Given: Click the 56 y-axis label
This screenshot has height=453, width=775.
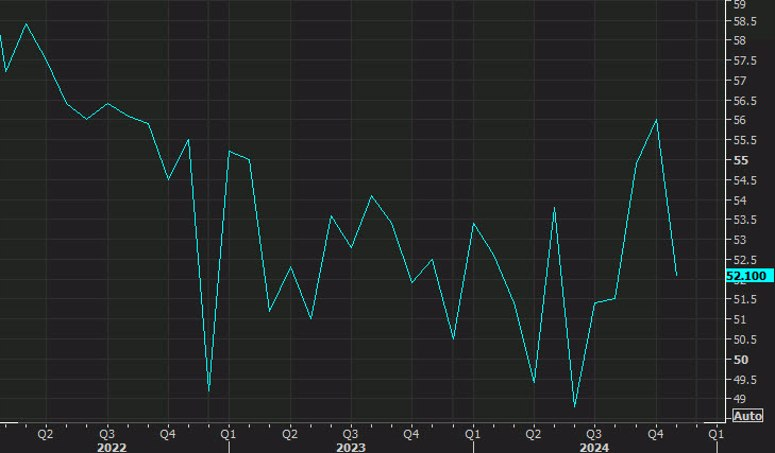Looking at the screenshot, I should tap(740, 120).
